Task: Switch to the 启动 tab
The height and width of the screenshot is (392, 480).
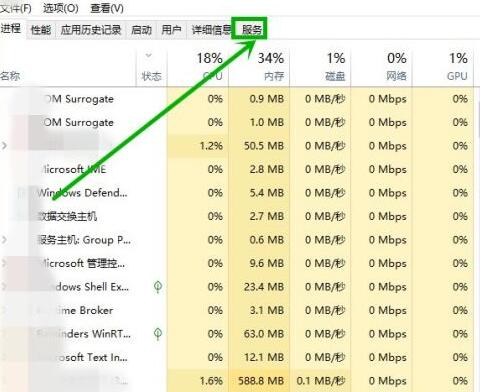Action: click(141, 30)
